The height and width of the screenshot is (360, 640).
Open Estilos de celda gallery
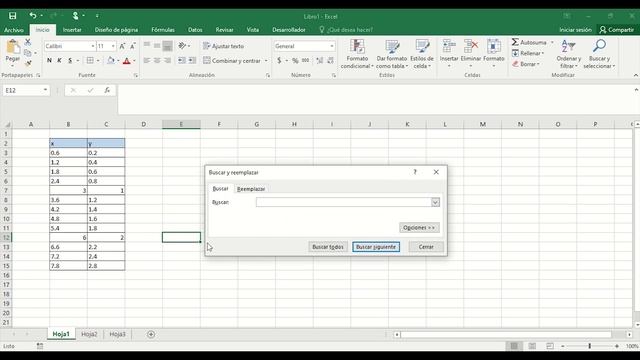(422, 54)
